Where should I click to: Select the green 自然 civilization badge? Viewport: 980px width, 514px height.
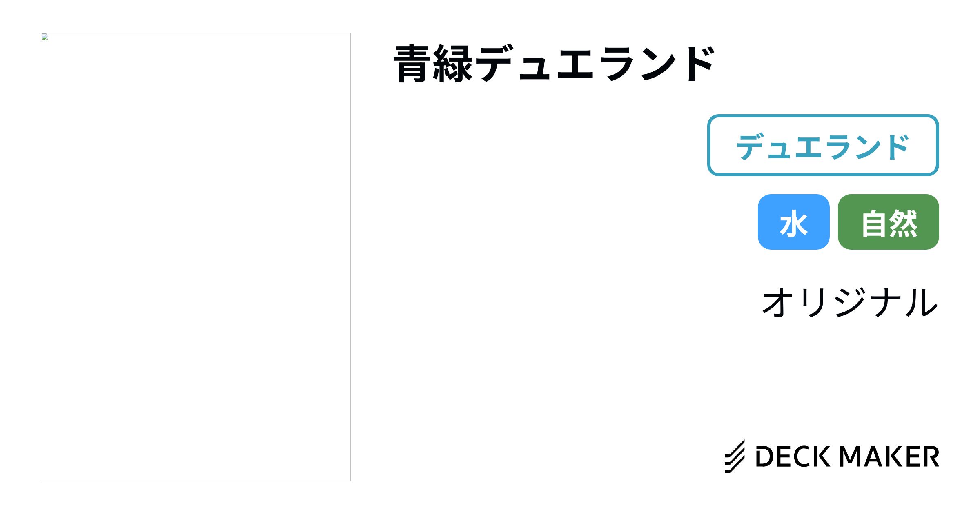pos(888,222)
